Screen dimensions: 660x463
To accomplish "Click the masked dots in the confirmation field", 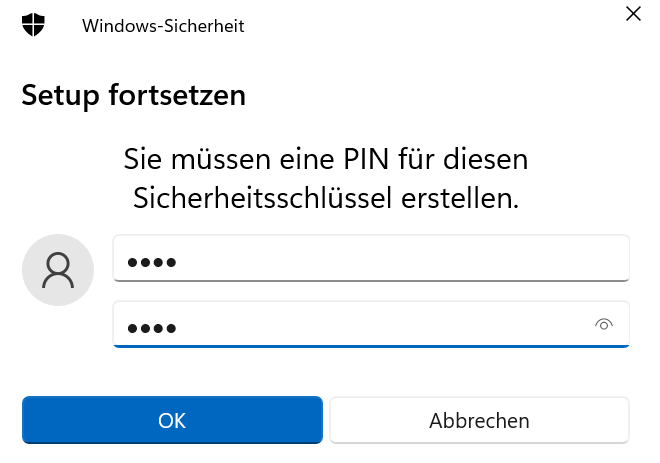I will (x=151, y=328).
